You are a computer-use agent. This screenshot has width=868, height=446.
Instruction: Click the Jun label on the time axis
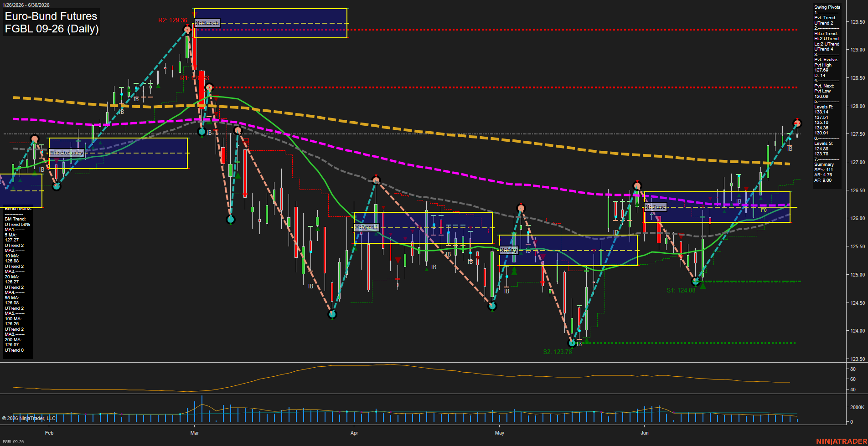click(645, 433)
